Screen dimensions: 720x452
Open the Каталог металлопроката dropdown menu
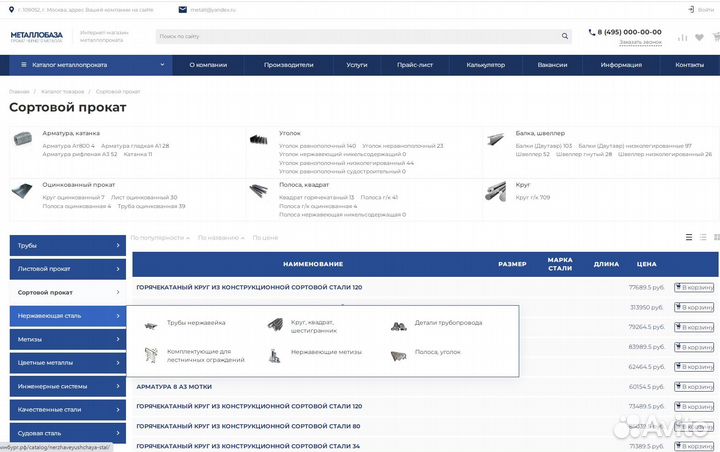(x=91, y=65)
